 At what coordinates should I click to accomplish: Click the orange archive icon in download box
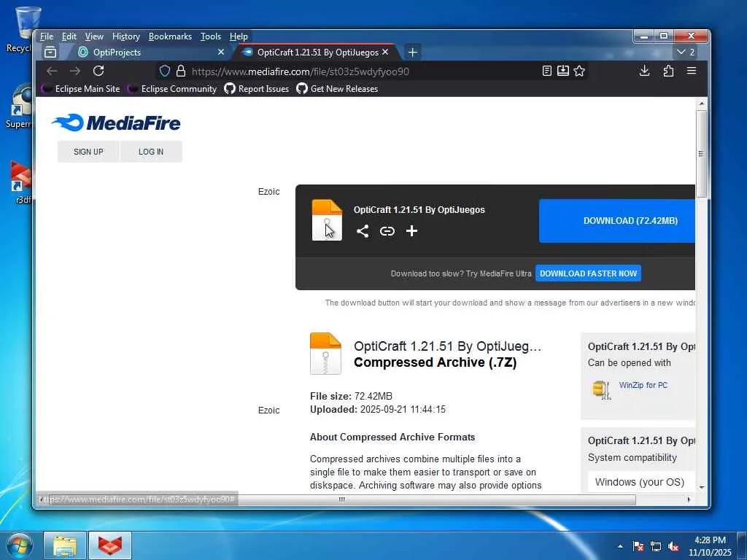327,220
